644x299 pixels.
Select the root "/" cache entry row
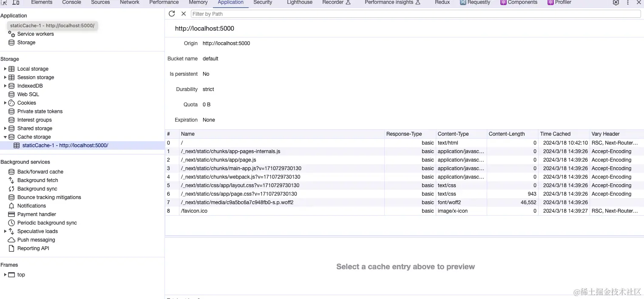coord(404,143)
